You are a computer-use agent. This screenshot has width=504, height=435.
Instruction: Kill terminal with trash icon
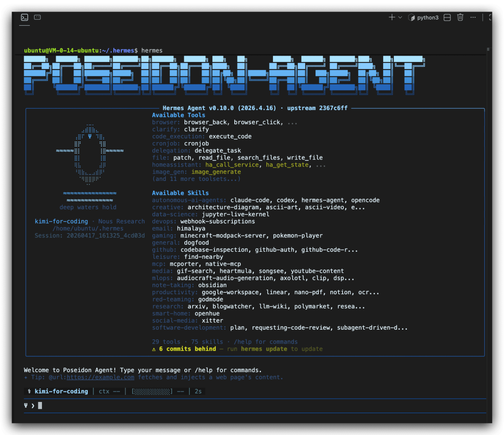(460, 17)
